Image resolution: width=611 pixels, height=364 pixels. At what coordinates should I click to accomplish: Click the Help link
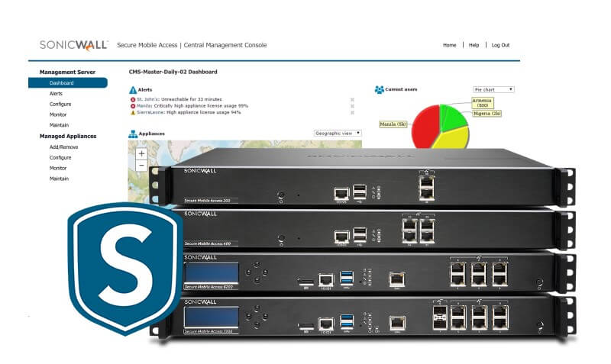[x=474, y=45]
